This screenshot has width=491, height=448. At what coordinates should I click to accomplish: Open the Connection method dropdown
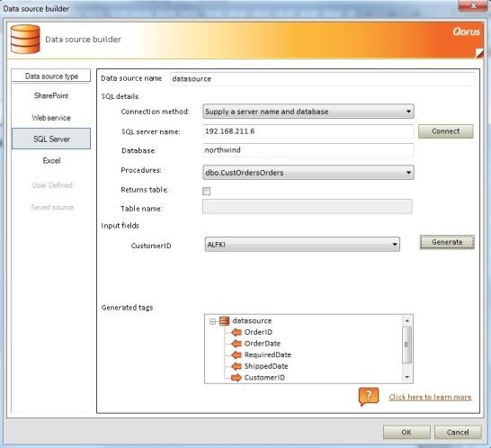pos(308,112)
